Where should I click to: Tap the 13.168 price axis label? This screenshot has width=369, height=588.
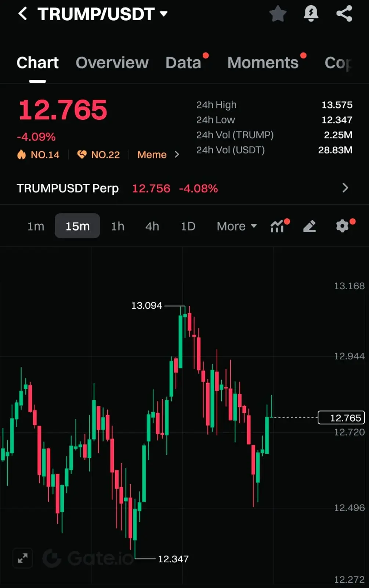click(349, 286)
